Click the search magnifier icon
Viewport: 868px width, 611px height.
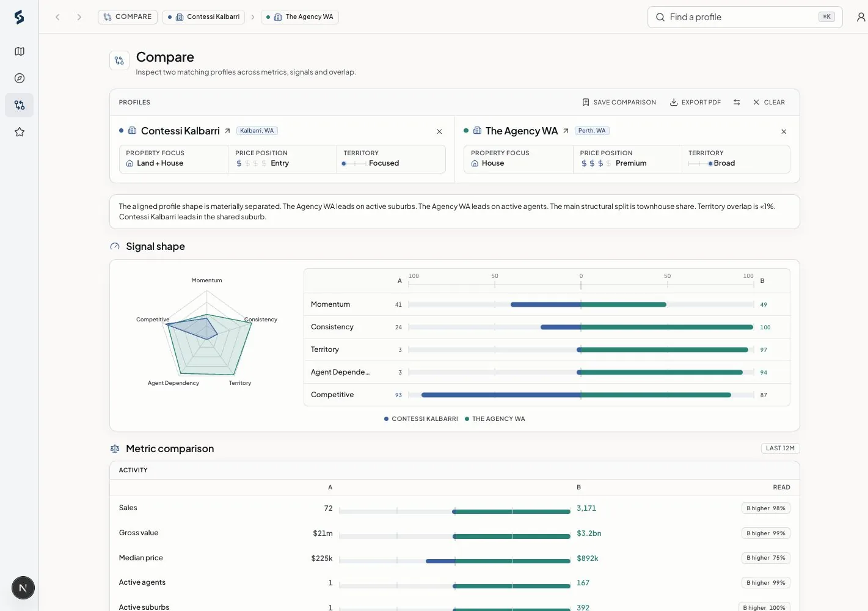click(x=660, y=17)
